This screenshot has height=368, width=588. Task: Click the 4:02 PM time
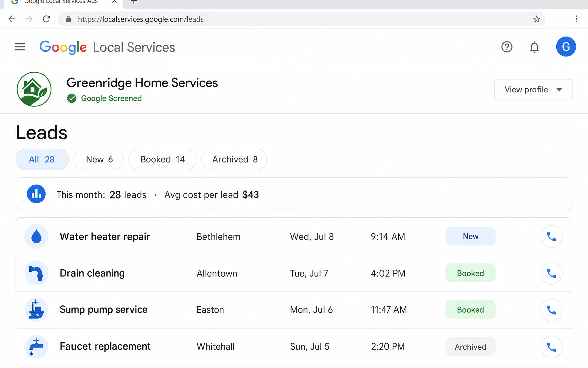388,273
